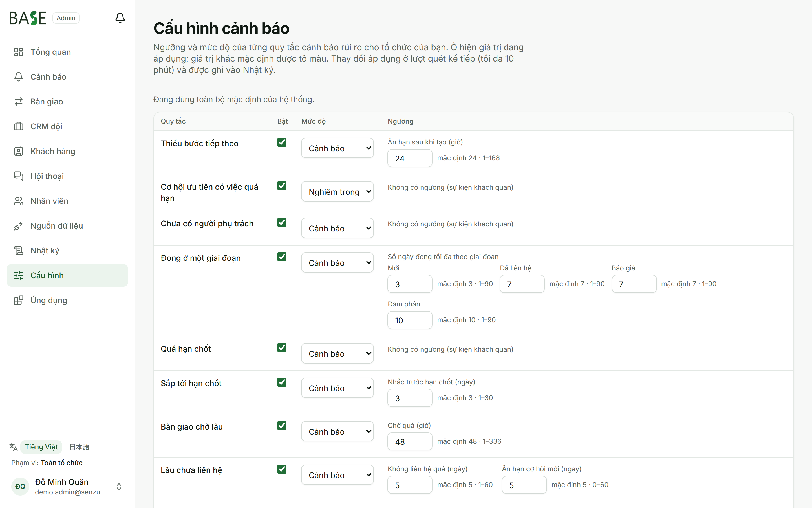This screenshot has height=508, width=812.
Task: Click the BASE logo
Action: [x=28, y=18]
